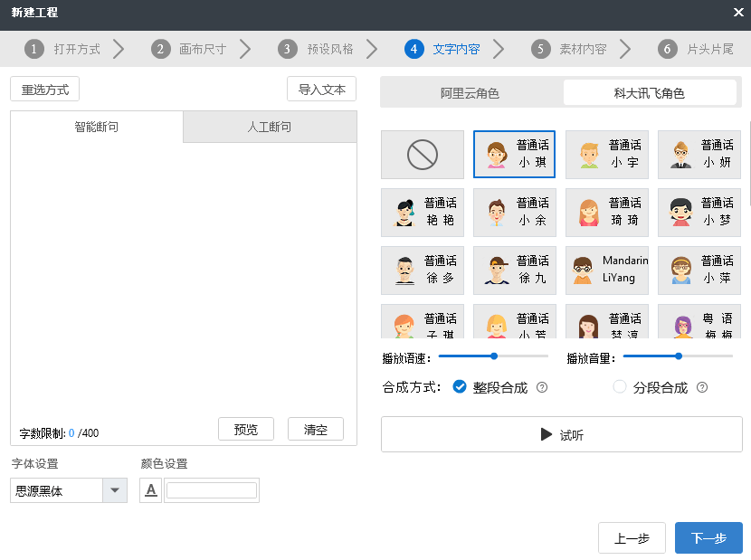The image size is (751, 560).
Task: Go to step 5 素材内容
Action: (569, 49)
